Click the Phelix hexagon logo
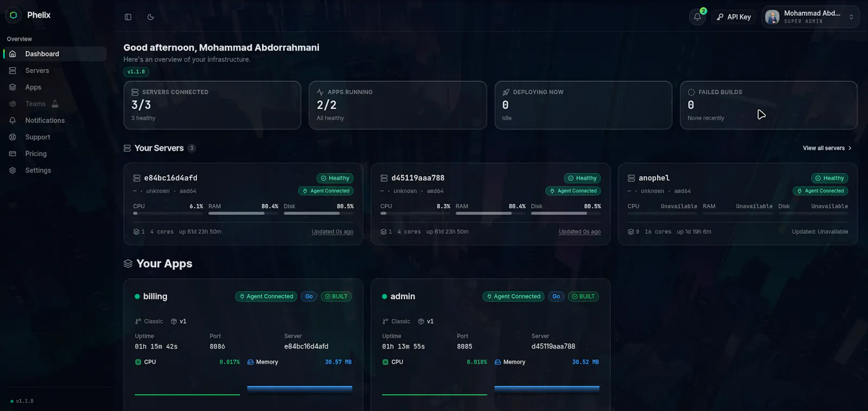The height and width of the screenshot is (411, 868). [14, 15]
